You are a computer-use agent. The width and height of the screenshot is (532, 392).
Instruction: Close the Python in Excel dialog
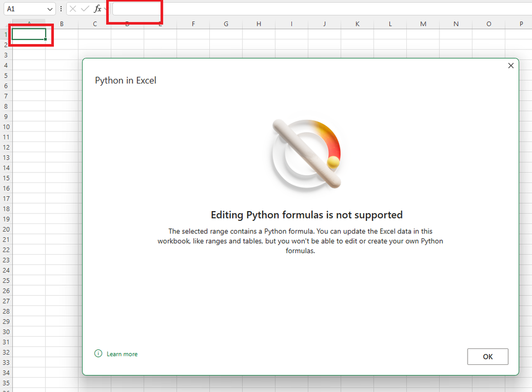pyautogui.click(x=511, y=66)
